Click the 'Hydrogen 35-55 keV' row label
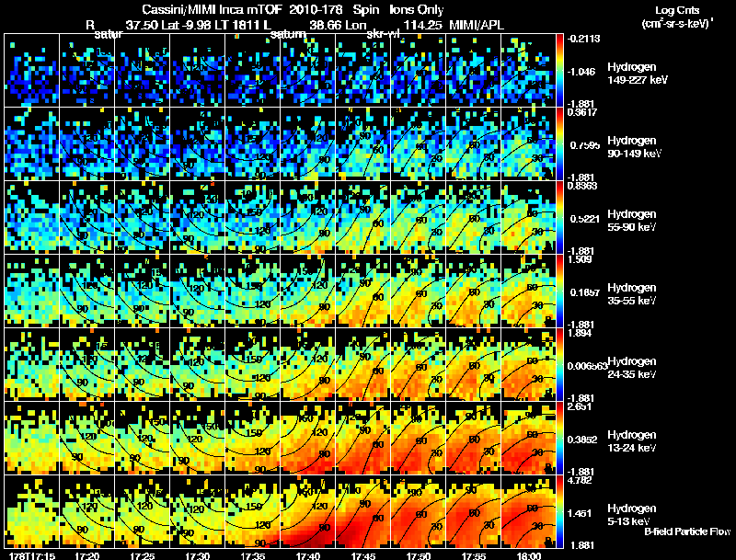The image size is (736, 560). point(632,294)
